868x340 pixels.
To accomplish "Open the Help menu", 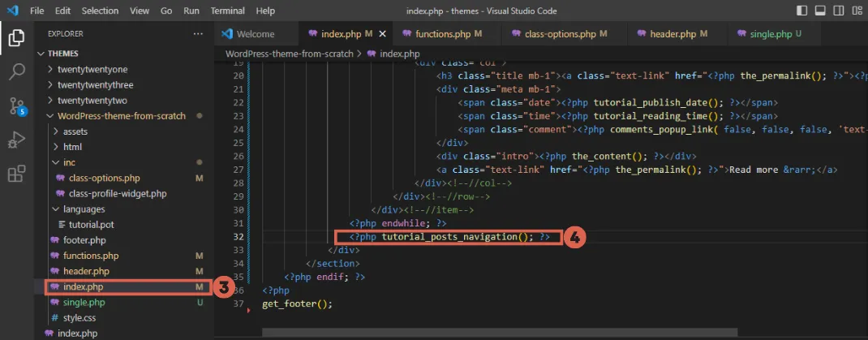I will click(265, 11).
